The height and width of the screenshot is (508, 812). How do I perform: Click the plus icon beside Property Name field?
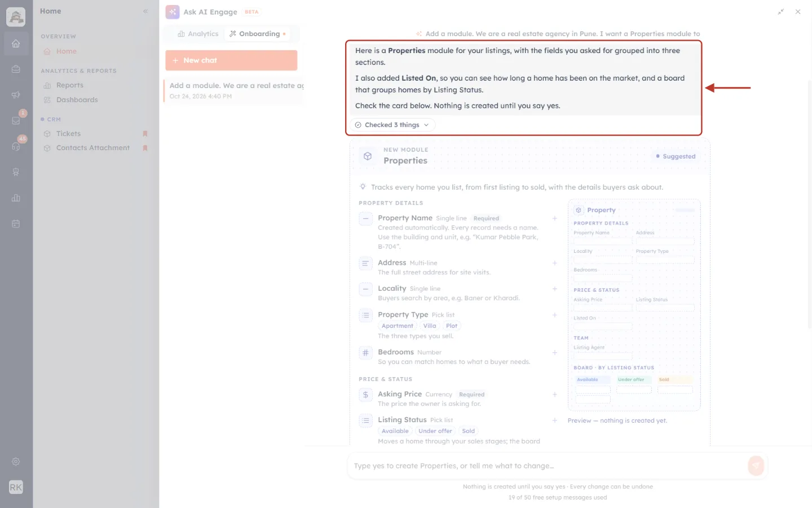554,218
